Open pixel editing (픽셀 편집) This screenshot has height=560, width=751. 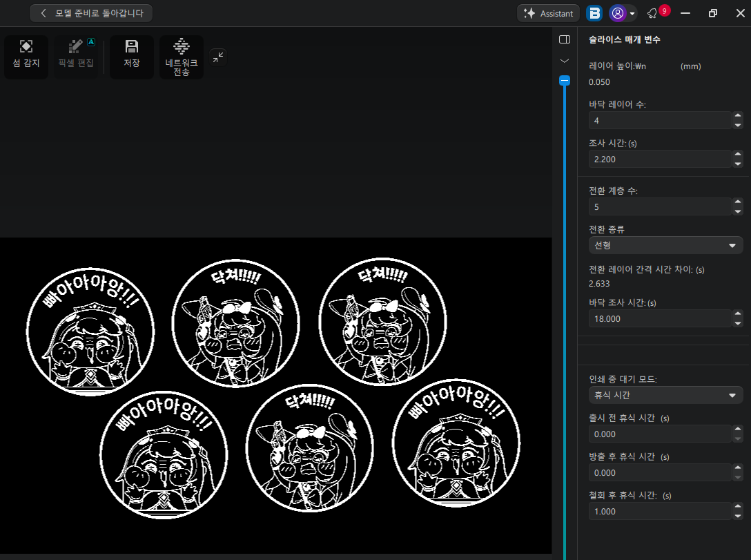[76, 57]
